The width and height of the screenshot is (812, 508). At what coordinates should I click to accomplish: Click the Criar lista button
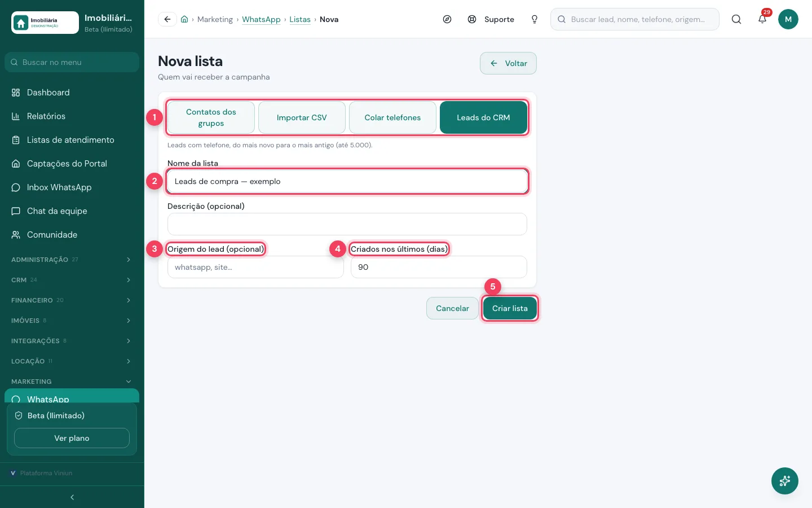pyautogui.click(x=510, y=308)
